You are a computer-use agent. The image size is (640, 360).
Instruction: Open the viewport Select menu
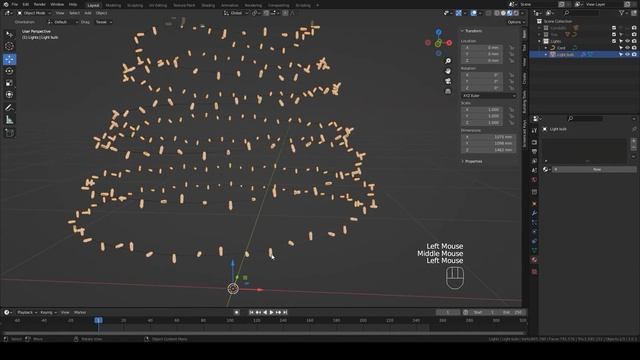pyautogui.click(x=74, y=13)
